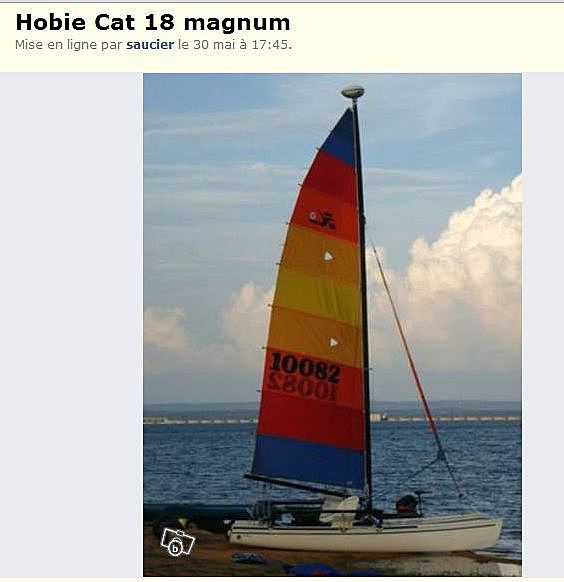The image size is (564, 582).
Task: Click the white catamaran hull
Action: (x=365, y=533)
